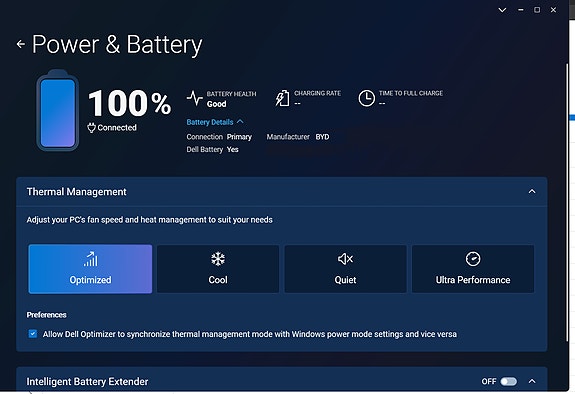575x394 pixels.
Task: Click the window vertical scrollbar
Action: pyautogui.click(x=567, y=204)
